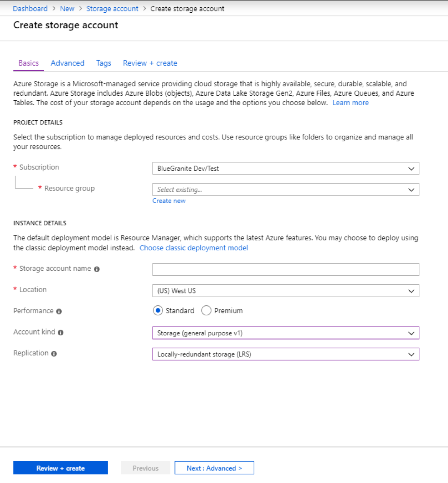The image size is (448, 483).
Task: Select the Premium performance radio button
Action: tap(206, 310)
